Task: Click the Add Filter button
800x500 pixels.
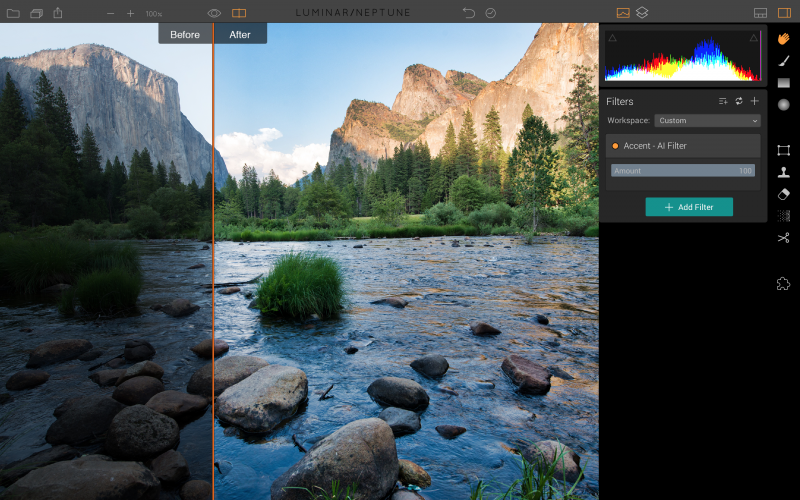Action: pos(689,207)
